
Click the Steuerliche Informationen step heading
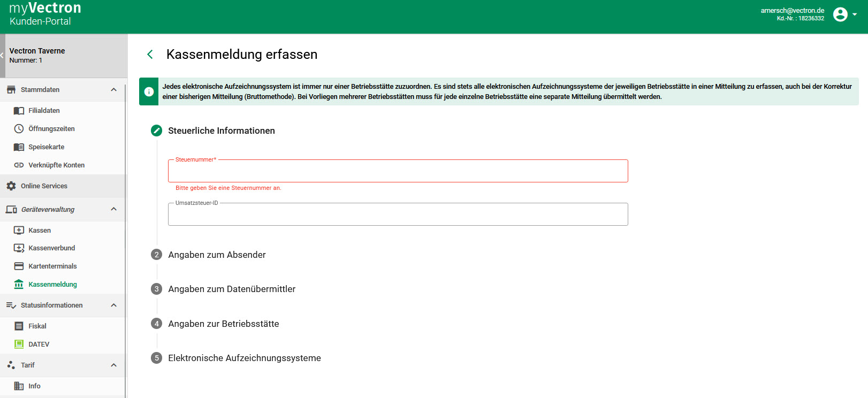222,131
